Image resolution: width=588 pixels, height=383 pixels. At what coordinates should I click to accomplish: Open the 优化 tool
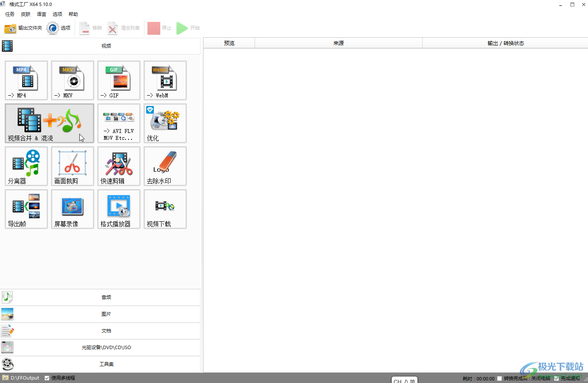[165, 123]
